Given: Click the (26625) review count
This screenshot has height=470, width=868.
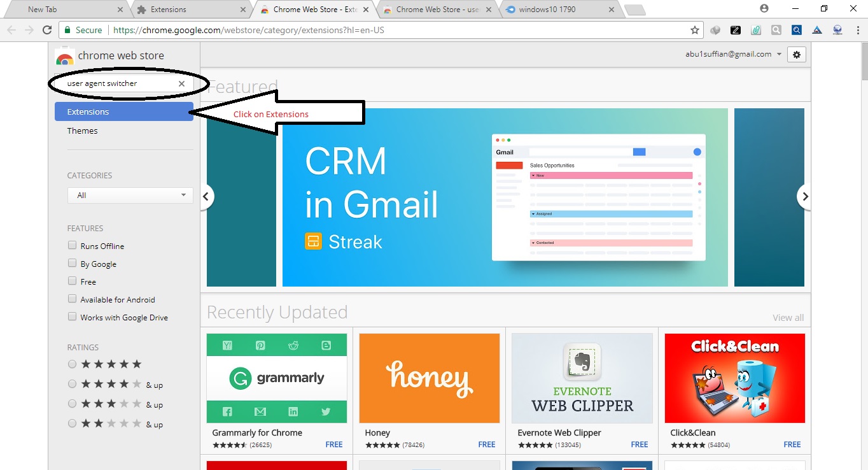Looking at the screenshot, I should point(261,445).
